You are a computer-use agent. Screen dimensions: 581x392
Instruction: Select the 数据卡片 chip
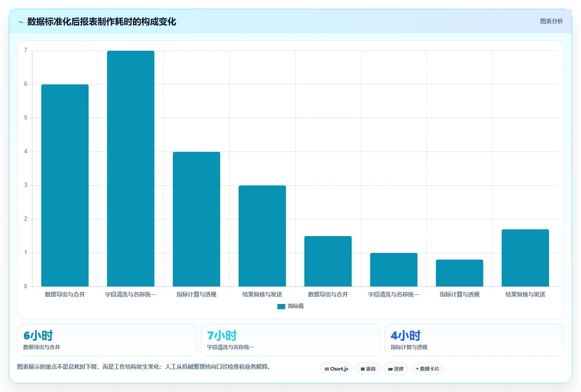(427, 369)
